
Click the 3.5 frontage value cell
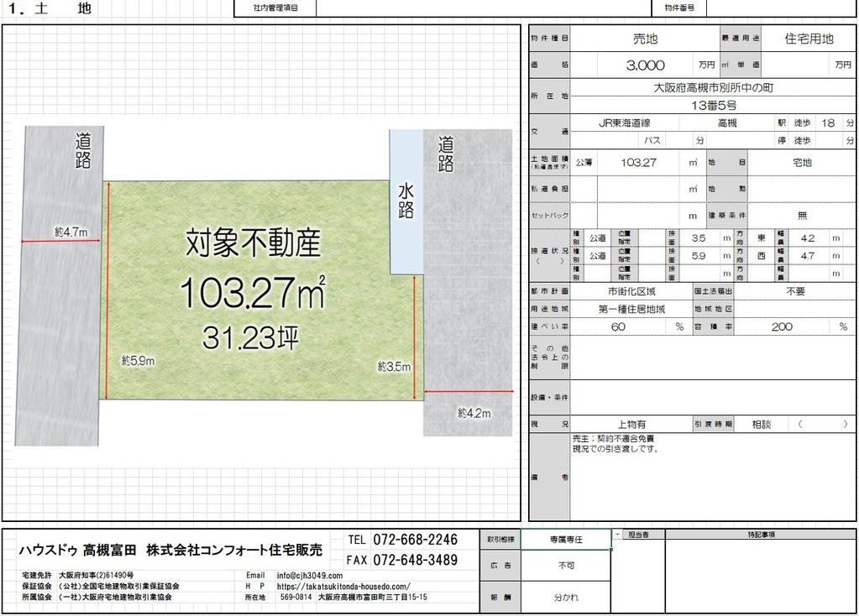(698, 238)
